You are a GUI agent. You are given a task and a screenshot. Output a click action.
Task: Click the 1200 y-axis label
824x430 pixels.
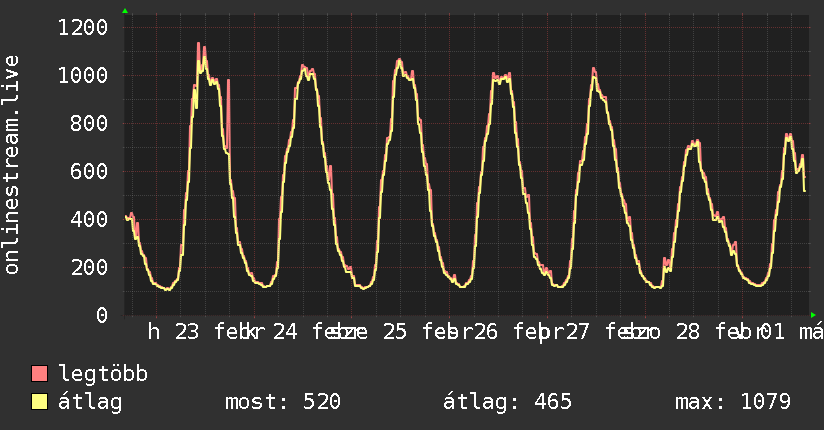tap(83, 28)
